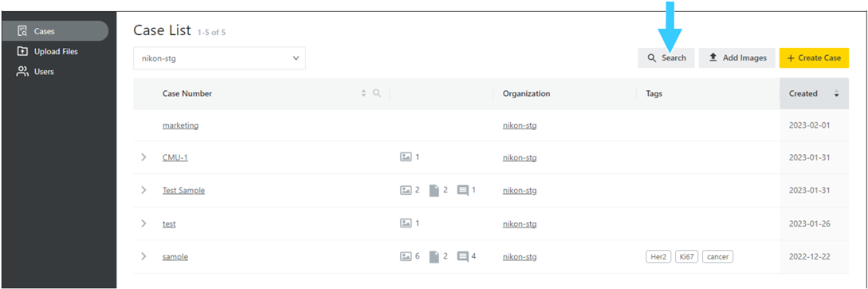Screen dimensions: 868x289
Task: Expand the sample case row
Action: click(144, 257)
